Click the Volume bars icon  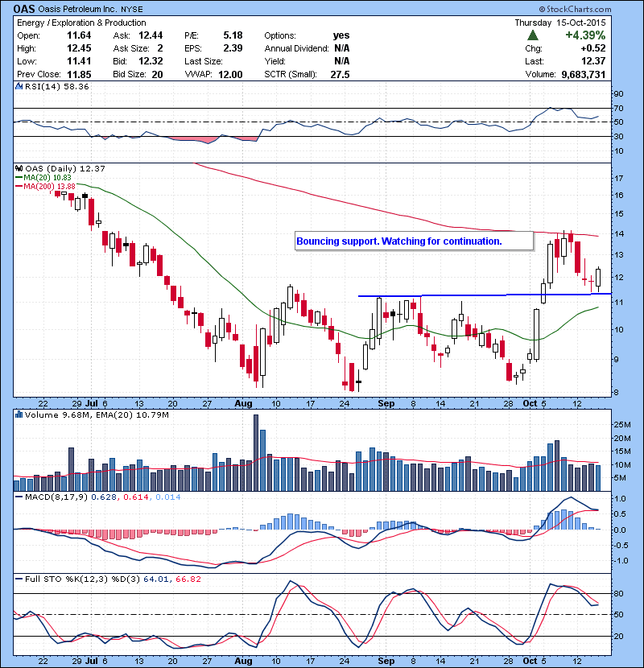point(19,414)
